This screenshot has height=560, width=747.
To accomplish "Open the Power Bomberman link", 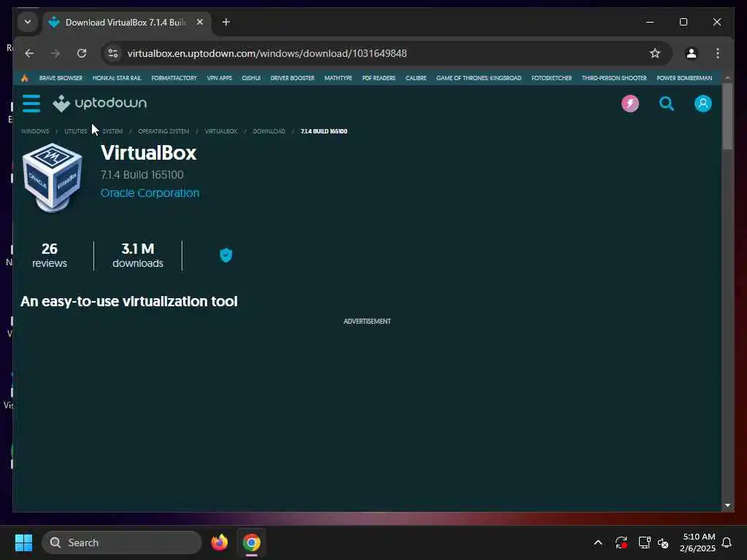I will point(684,78).
